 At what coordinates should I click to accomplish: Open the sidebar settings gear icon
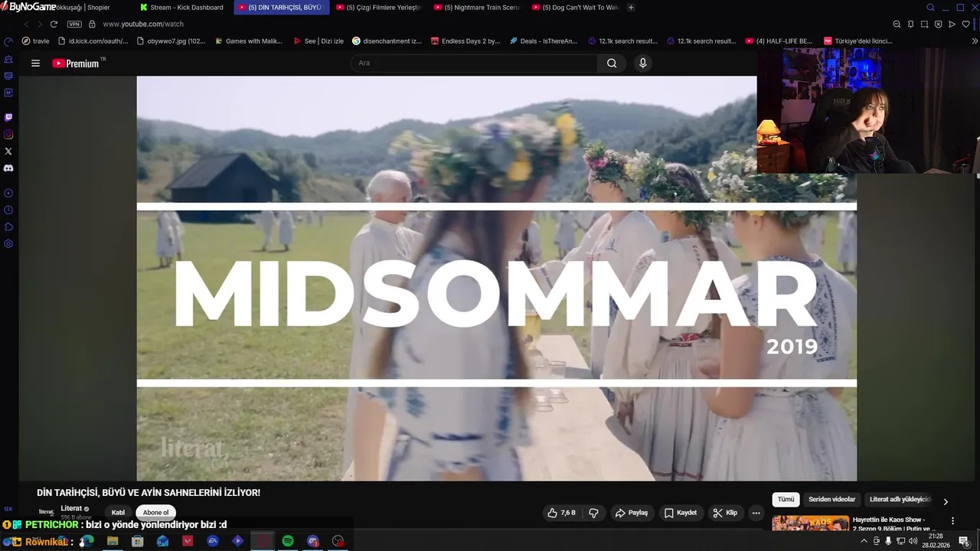(x=8, y=244)
